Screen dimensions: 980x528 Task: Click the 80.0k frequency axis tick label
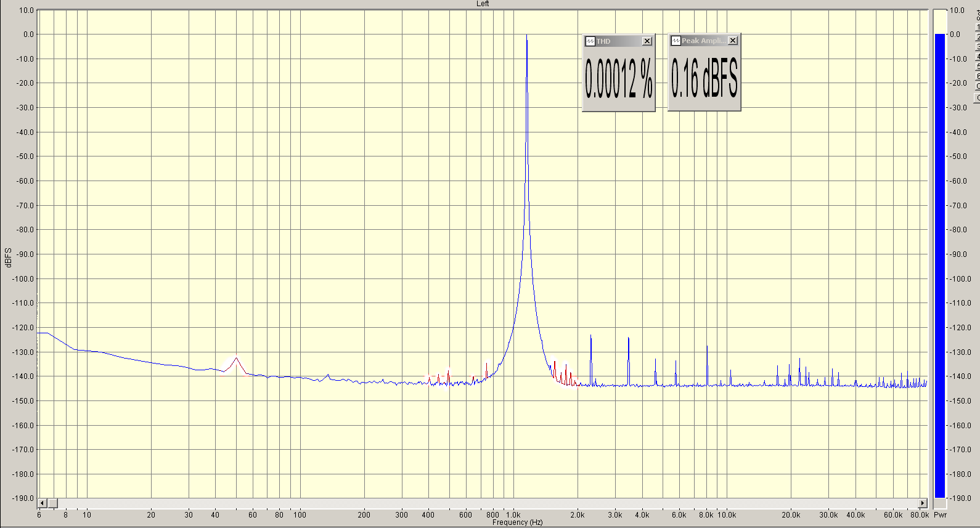tap(919, 514)
